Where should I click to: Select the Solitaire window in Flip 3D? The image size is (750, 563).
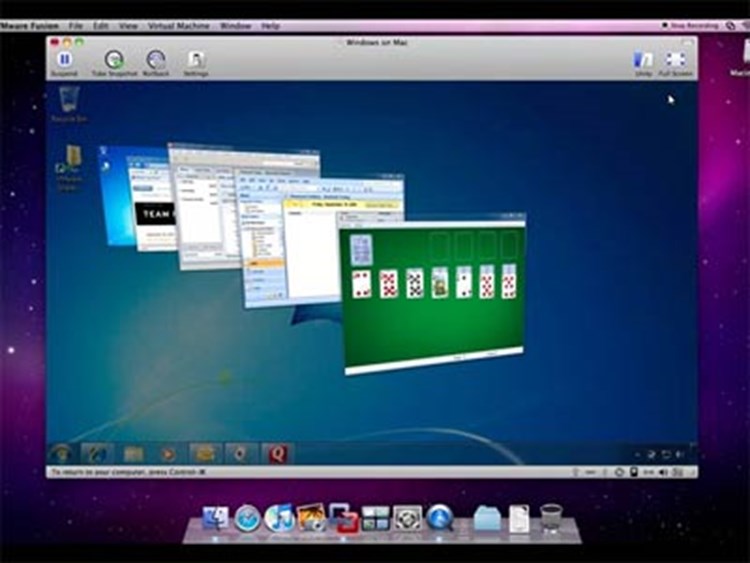(x=433, y=292)
